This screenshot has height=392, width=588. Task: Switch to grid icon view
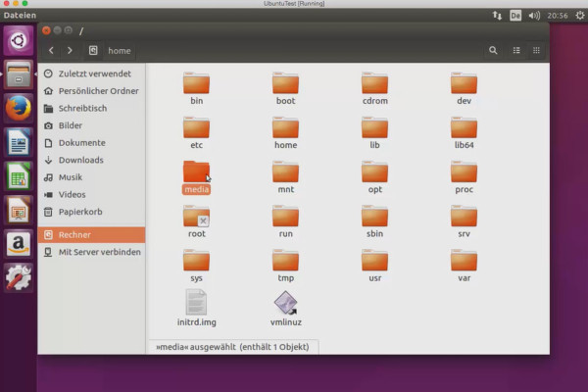coord(536,50)
